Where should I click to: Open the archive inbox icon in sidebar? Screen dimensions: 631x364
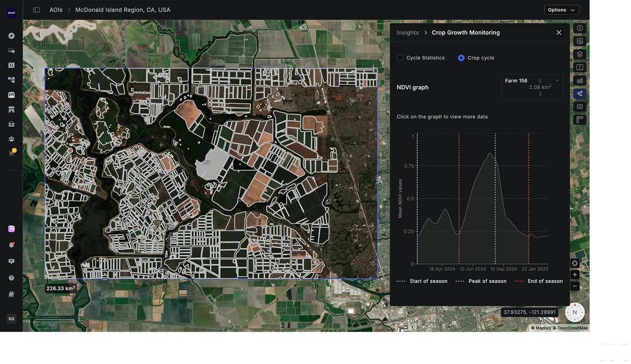tap(11, 124)
